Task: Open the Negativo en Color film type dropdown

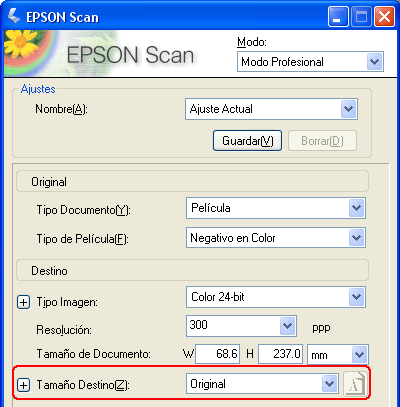Action: pos(276,238)
